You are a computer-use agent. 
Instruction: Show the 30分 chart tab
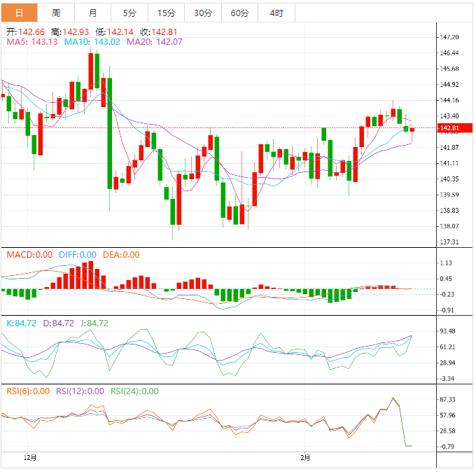coord(203,13)
